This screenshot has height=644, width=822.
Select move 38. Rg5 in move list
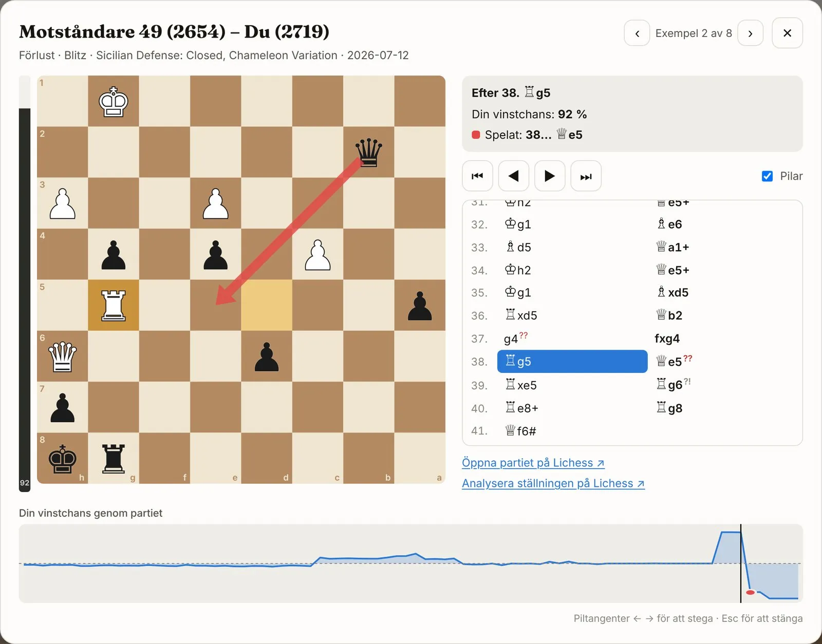tap(572, 362)
